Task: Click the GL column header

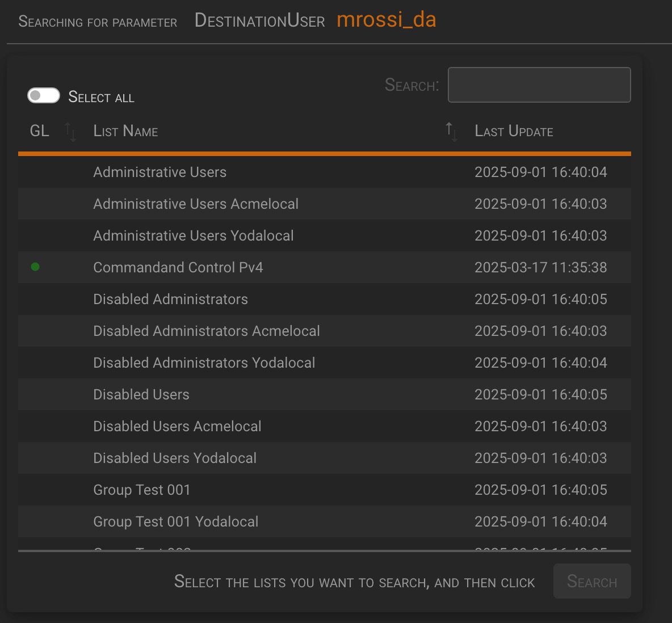Action: 39,132
